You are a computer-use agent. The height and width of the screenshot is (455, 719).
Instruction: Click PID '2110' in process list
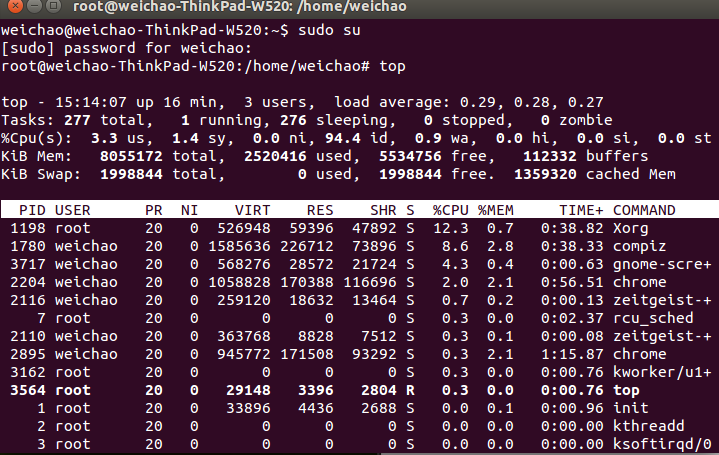pos(28,336)
